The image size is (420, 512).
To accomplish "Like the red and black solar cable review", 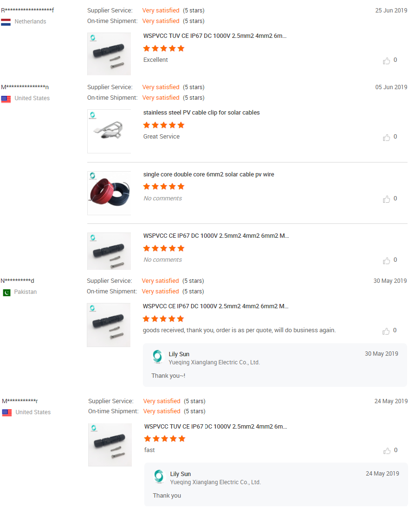I will pyautogui.click(x=386, y=199).
